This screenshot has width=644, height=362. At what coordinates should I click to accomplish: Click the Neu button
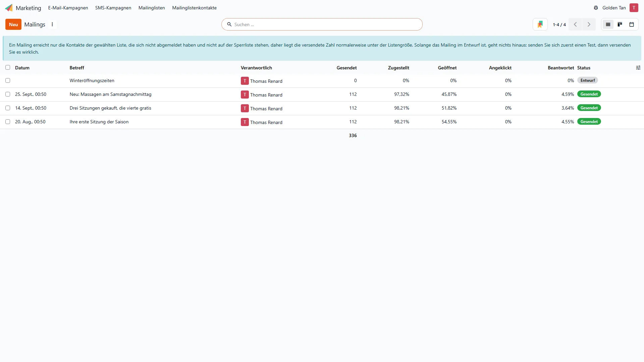pos(13,24)
